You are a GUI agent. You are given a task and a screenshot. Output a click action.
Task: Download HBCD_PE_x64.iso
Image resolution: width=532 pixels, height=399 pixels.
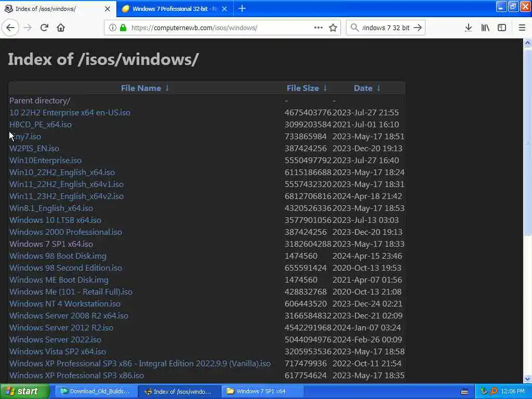tap(41, 125)
